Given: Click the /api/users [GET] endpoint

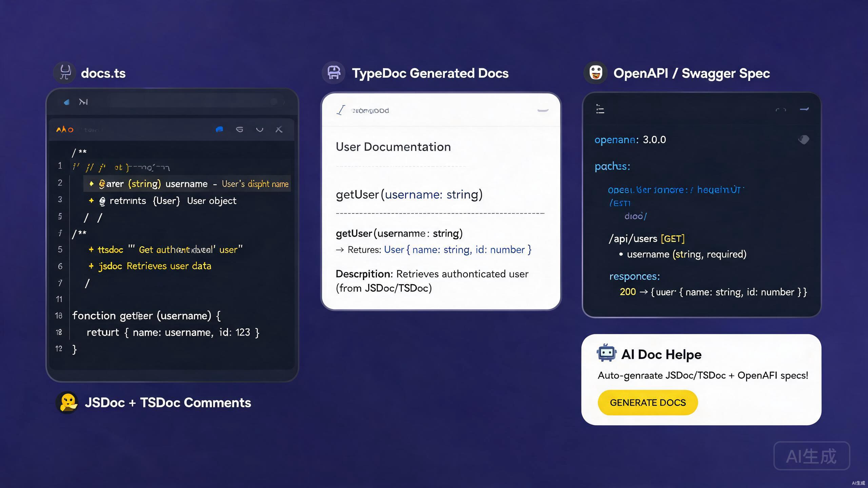Looking at the screenshot, I should (x=647, y=239).
